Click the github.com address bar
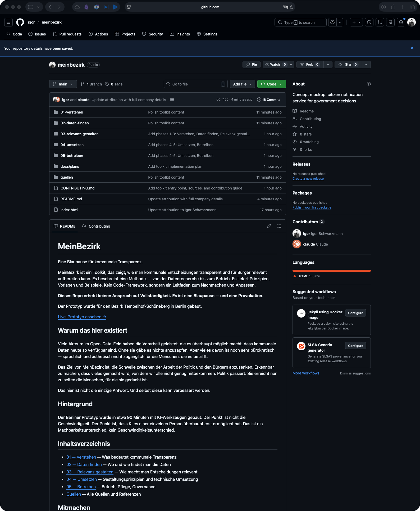 point(210,7)
